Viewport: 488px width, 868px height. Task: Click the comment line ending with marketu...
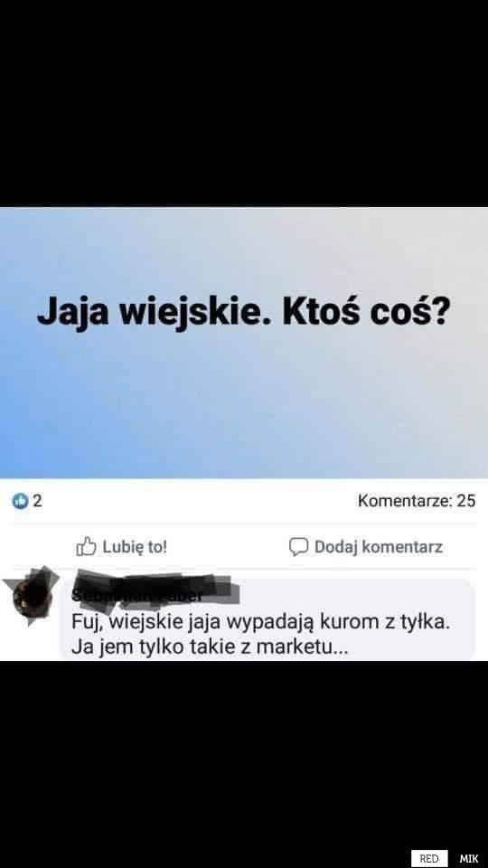click(210, 646)
